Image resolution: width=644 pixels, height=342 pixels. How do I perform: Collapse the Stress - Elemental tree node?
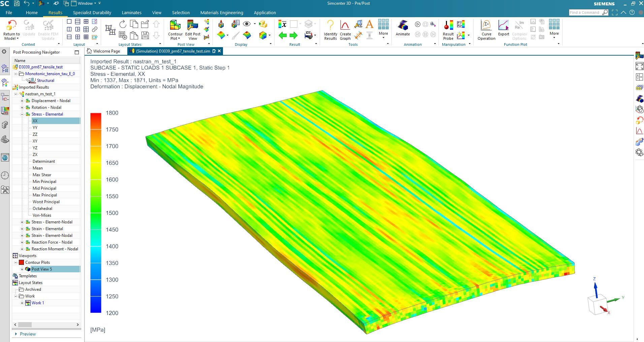[22, 114]
